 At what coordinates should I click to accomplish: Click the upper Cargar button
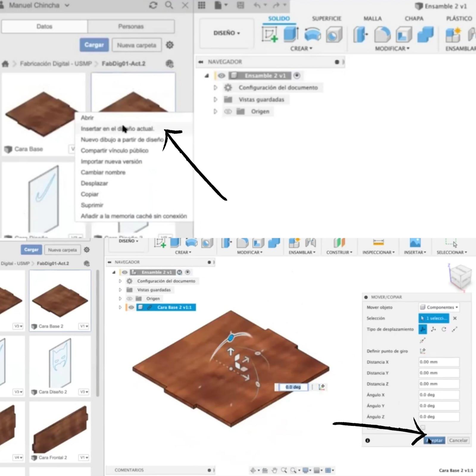tap(94, 45)
